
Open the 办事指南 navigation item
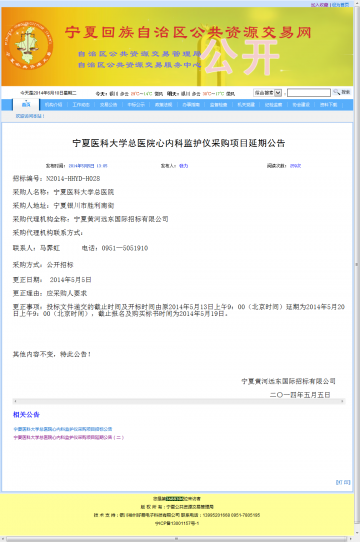point(191,105)
